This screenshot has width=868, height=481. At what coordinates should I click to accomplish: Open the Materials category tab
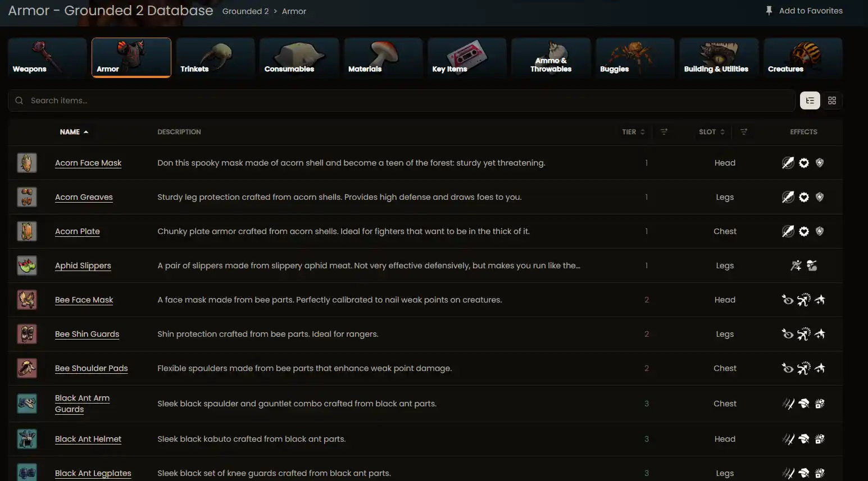pyautogui.click(x=383, y=58)
